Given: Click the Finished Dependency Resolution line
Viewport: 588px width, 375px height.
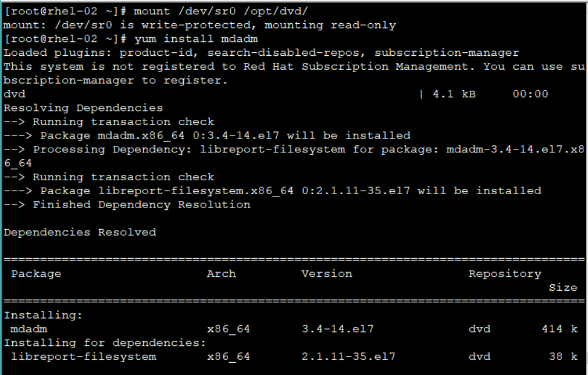Looking at the screenshot, I should point(127,205).
